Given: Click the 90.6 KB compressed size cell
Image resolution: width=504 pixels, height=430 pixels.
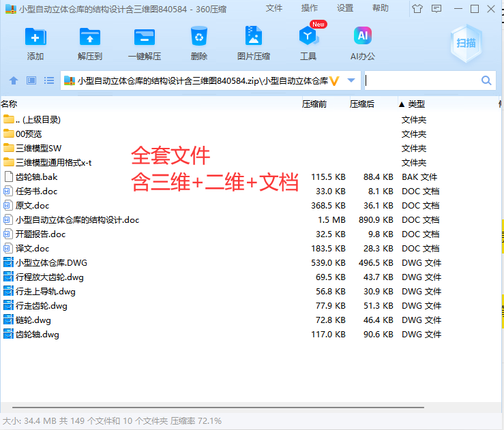Looking at the screenshot, I should click(x=379, y=335).
